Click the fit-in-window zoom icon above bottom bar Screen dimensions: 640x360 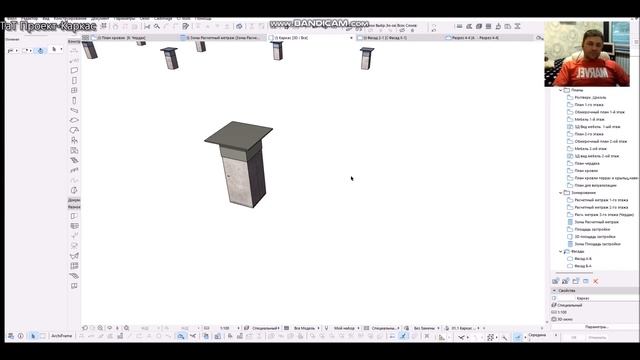[127, 328]
